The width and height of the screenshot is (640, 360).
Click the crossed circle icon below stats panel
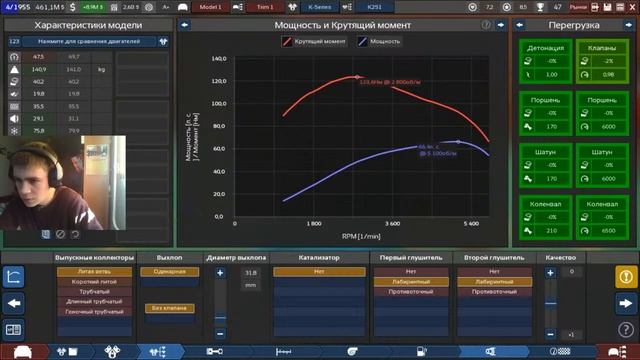point(60,234)
